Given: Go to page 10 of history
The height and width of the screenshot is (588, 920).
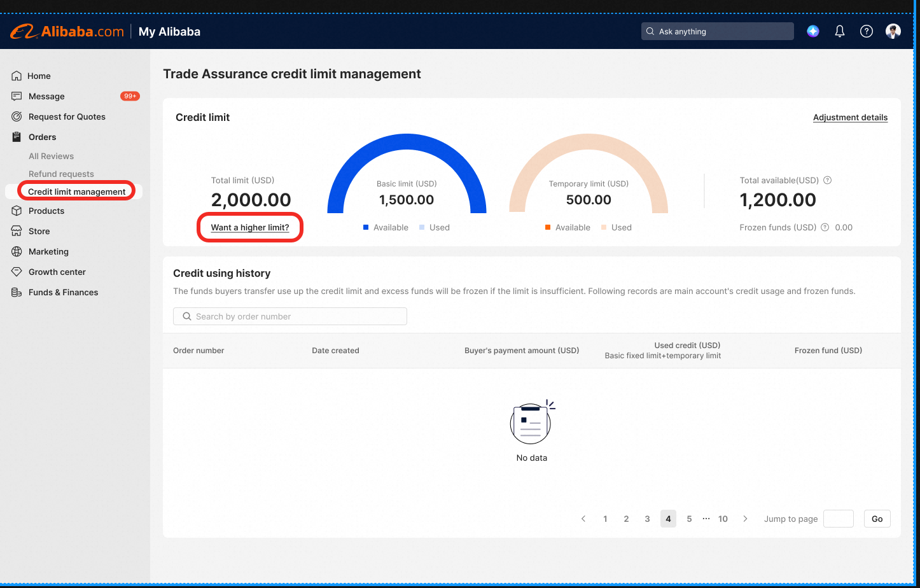Looking at the screenshot, I should coord(723,519).
